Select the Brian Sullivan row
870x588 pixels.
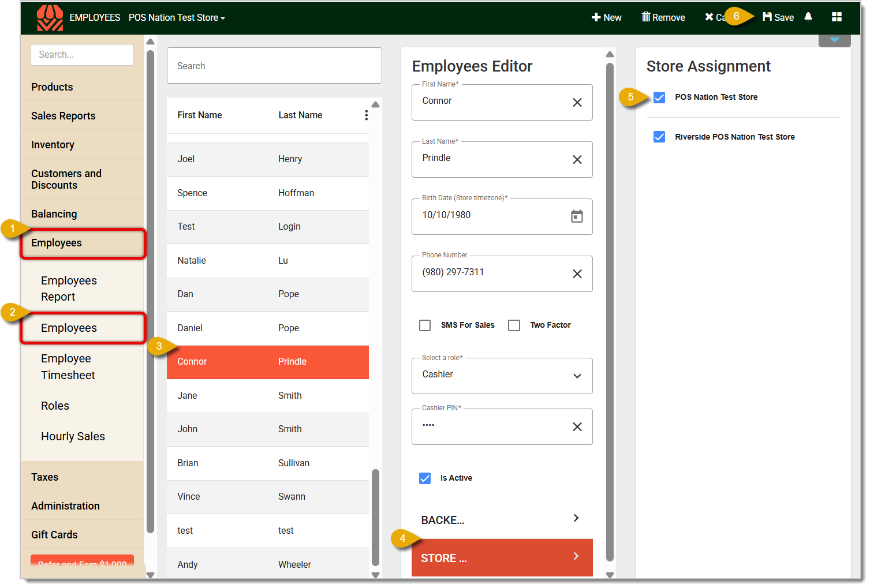(x=268, y=463)
